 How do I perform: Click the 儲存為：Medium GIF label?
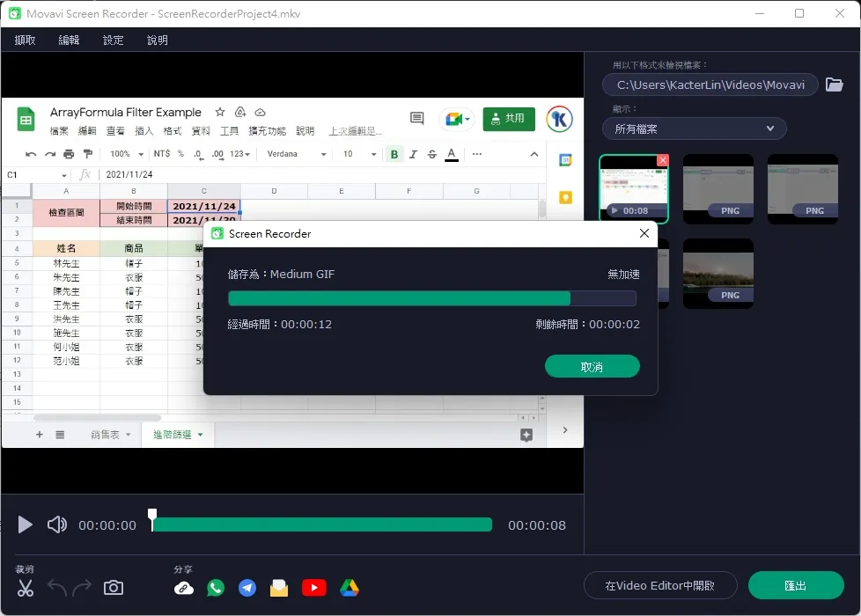[281, 274]
